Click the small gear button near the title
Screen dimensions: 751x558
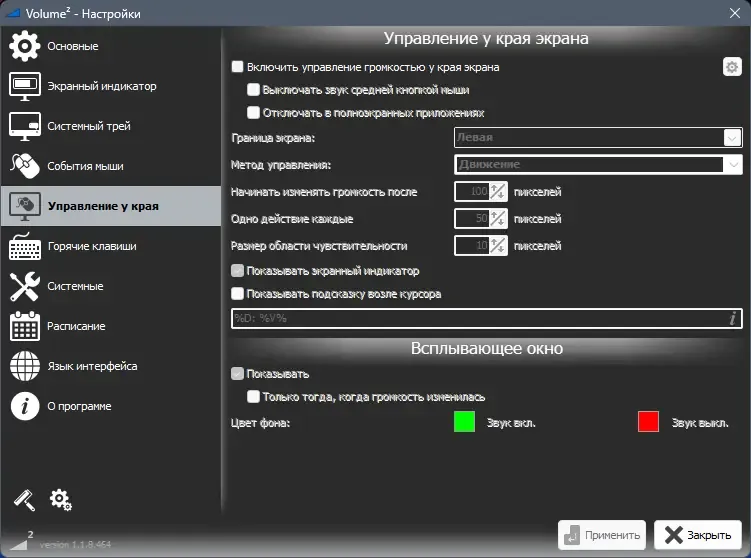pyautogui.click(x=732, y=67)
